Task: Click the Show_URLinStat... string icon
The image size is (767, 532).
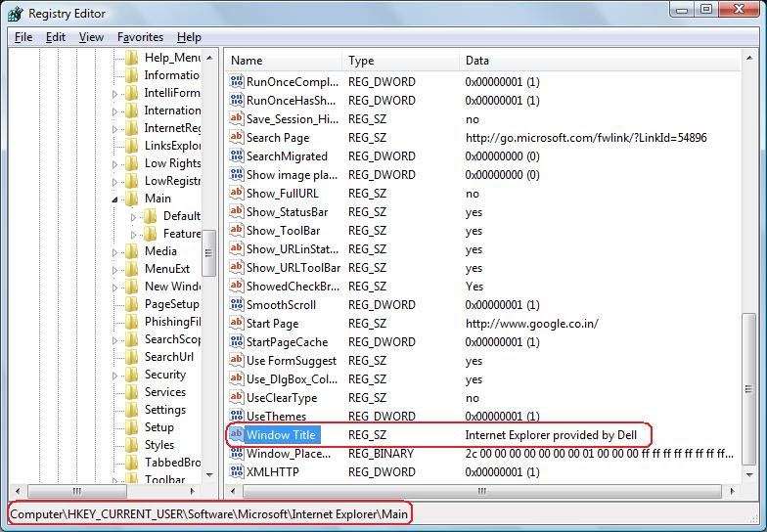Action: [237, 248]
